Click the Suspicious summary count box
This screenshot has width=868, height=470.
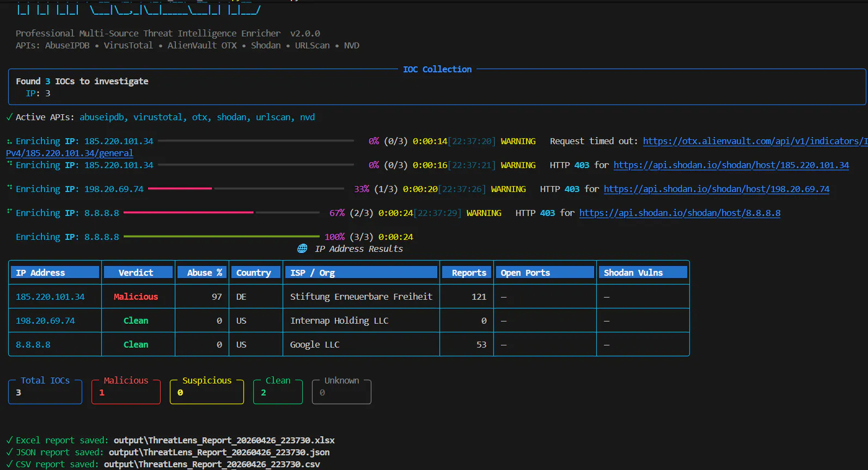206,391
